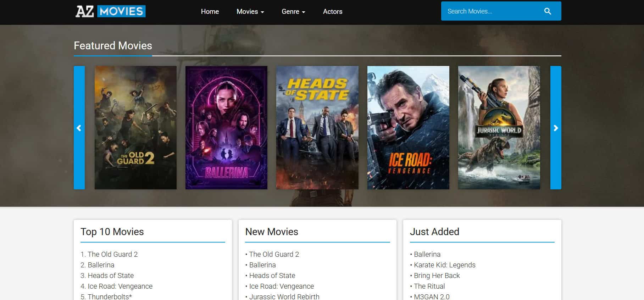The width and height of the screenshot is (644, 300).
Task: Click Jurassic World Rebirth in New Movies
Action: click(x=284, y=296)
